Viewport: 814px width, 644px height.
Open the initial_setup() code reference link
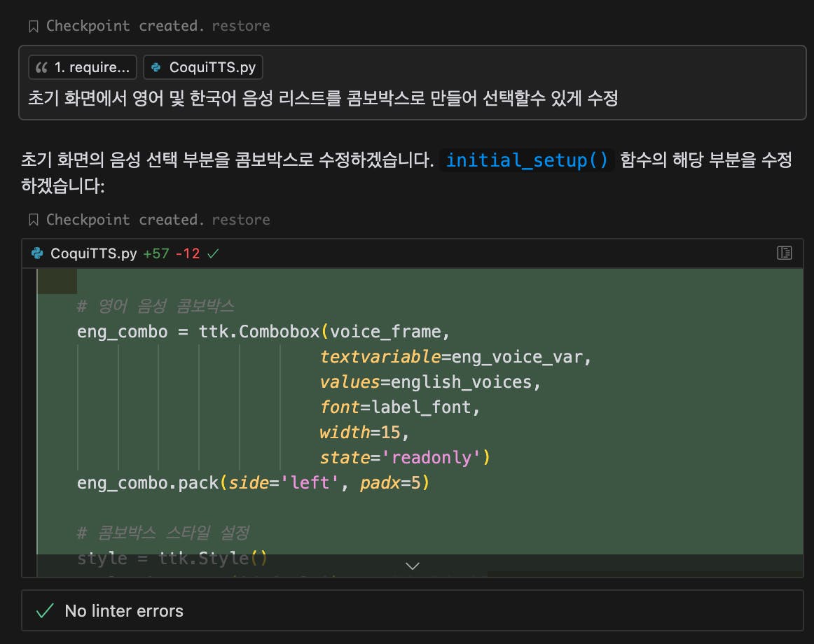pos(527,160)
